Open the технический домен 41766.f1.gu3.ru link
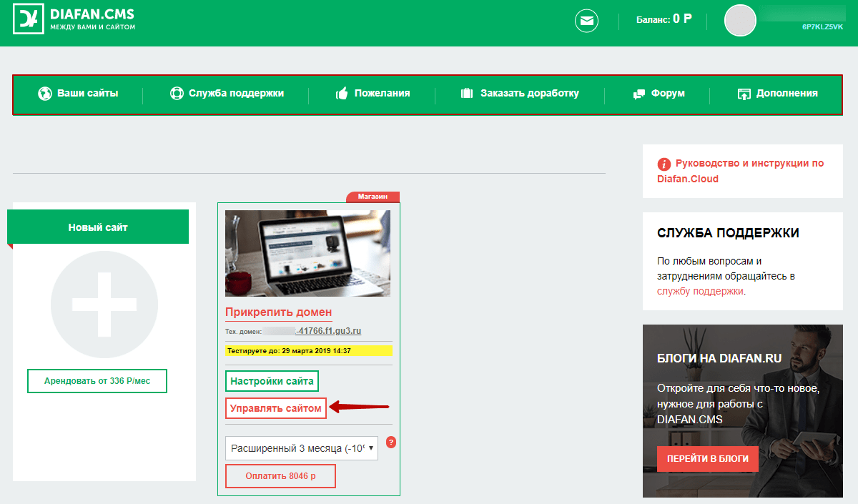858x504 pixels. tap(328, 331)
